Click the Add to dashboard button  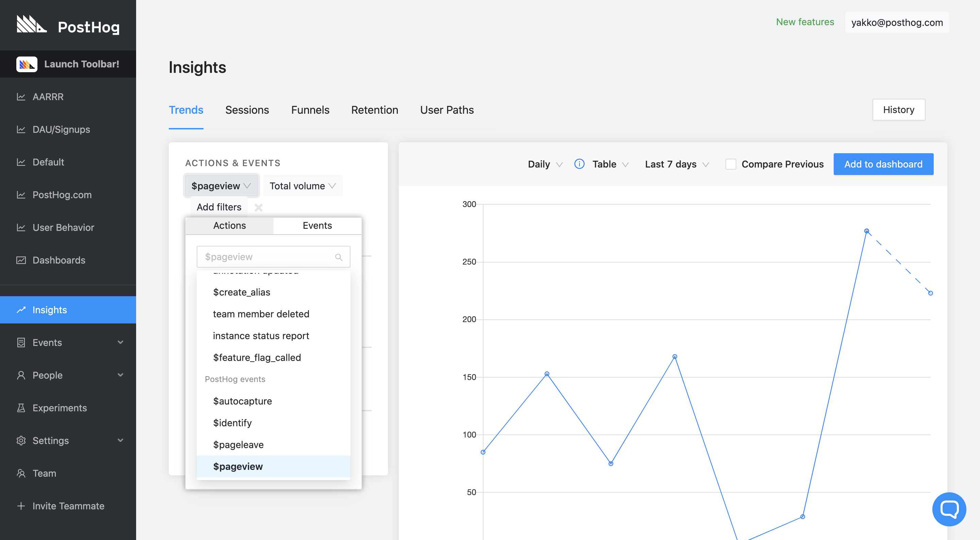(883, 164)
